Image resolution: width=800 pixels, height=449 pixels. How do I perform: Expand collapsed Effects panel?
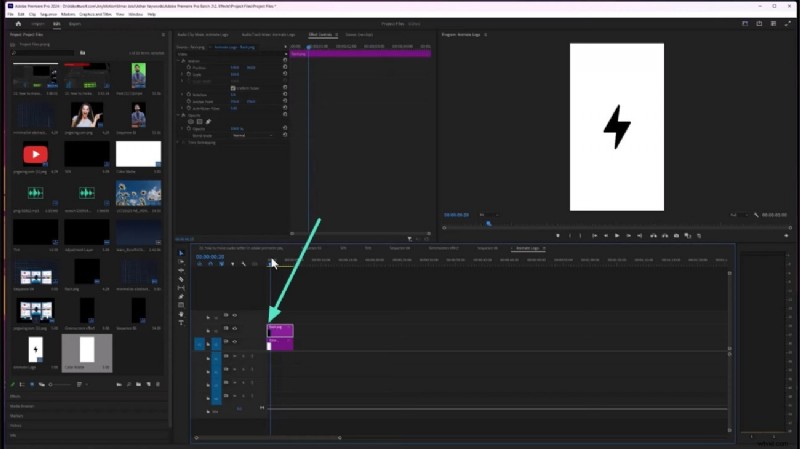pos(15,396)
